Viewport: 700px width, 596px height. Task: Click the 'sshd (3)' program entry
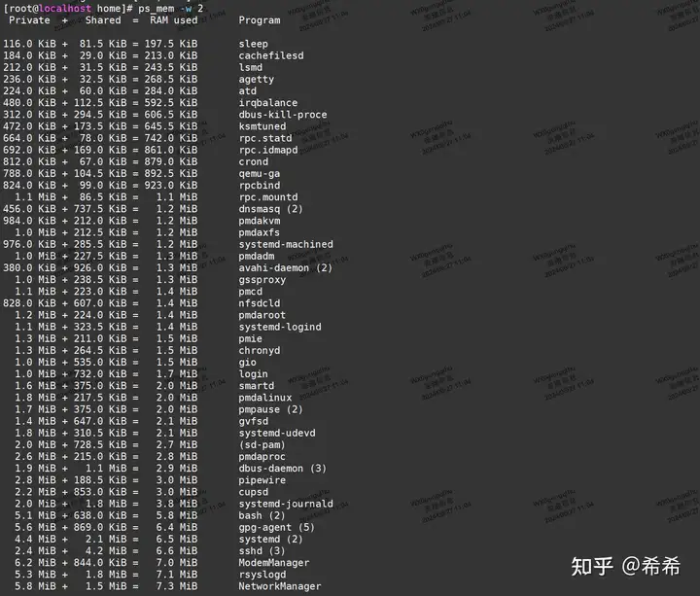click(262, 551)
